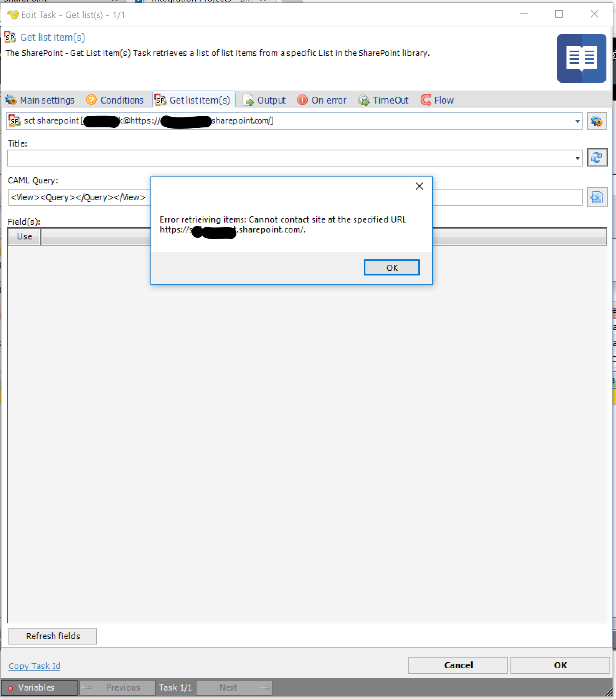The width and height of the screenshot is (616, 699).
Task: Open the Main settings tab
Action: tap(40, 100)
